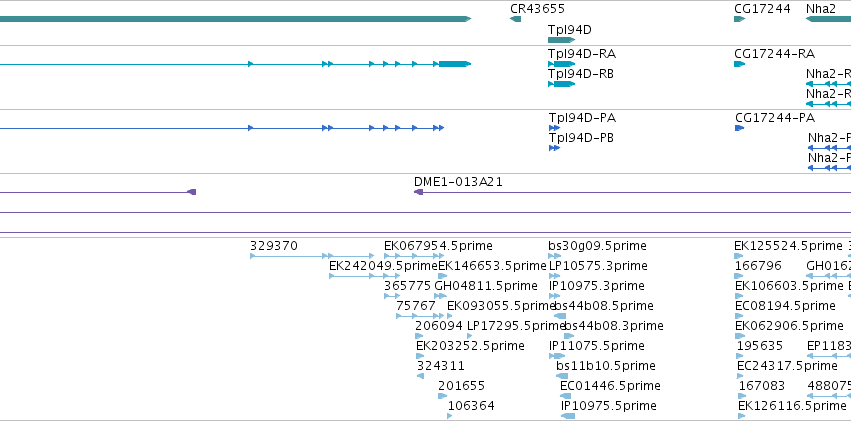851x421 pixels.
Task: Click the GH04811.5prime EST
Action: [440, 296]
